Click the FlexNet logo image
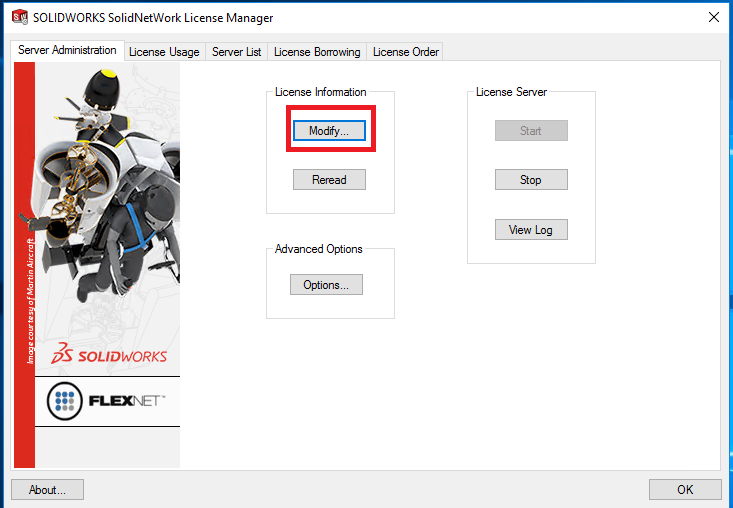This screenshot has width=733, height=508. click(x=108, y=401)
